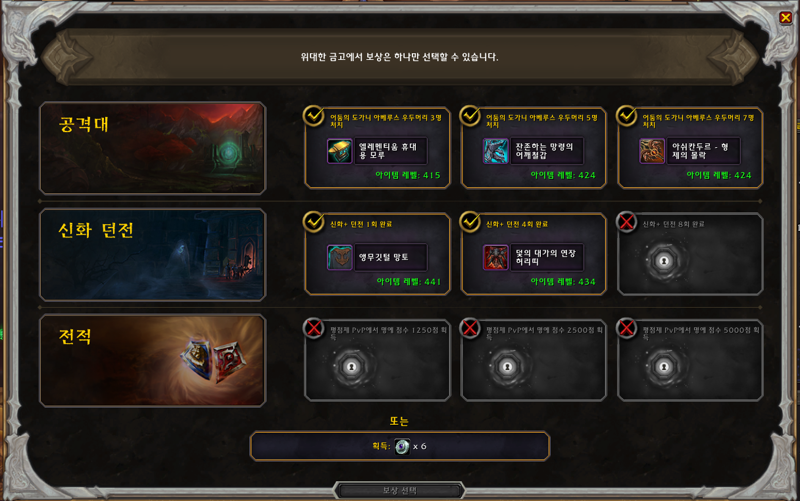
Task: Open the 공격대 raid category banner
Action: pyautogui.click(x=153, y=148)
